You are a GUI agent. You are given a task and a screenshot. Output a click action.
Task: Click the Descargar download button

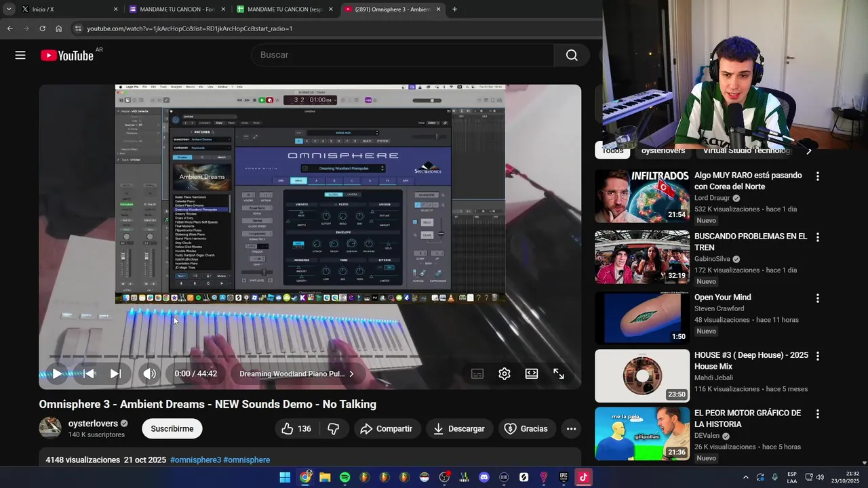point(459,428)
